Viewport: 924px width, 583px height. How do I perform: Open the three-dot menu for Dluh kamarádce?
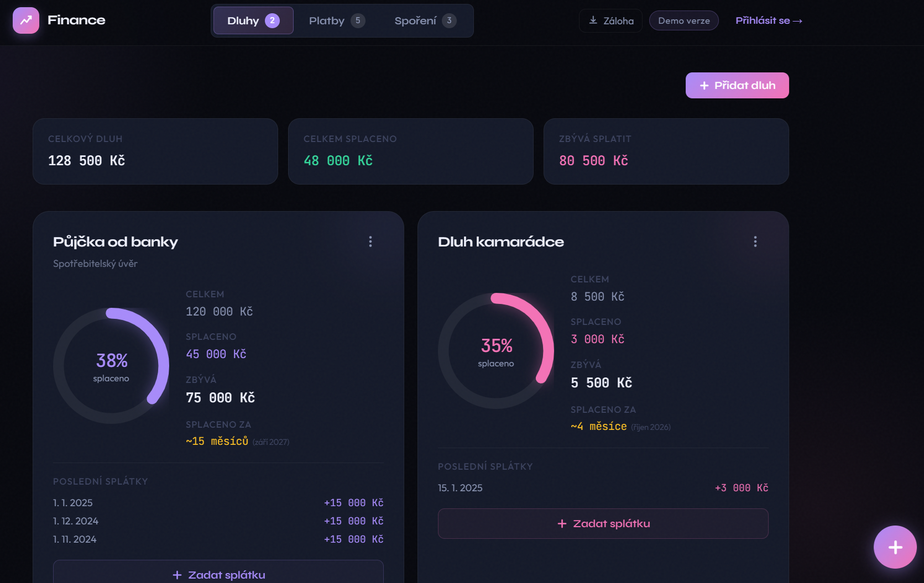[x=755, y=241]
